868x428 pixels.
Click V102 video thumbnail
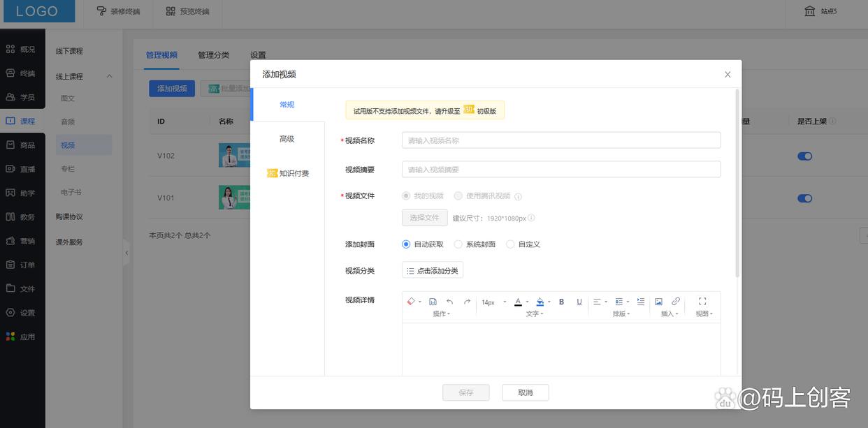(x=235, y=156)
